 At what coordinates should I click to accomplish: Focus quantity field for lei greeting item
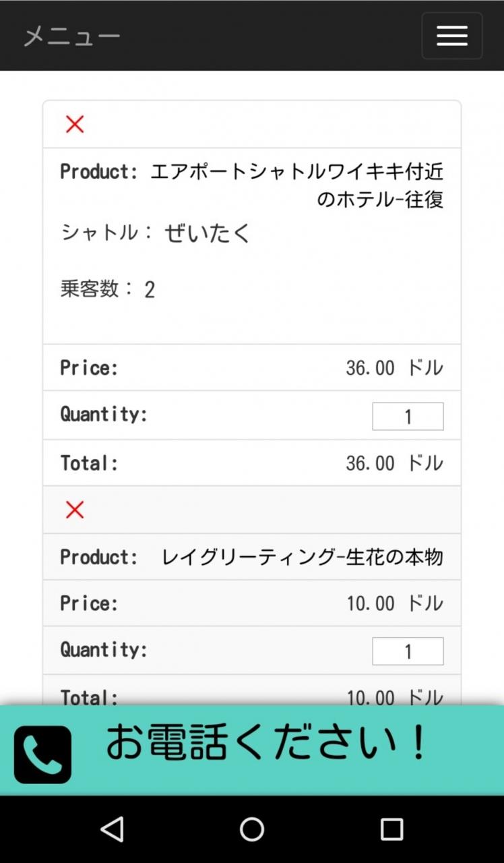tap(408, 651)
